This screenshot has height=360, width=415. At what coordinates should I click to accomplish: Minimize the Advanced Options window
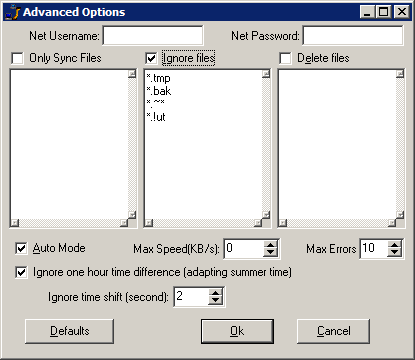(368, 12)
